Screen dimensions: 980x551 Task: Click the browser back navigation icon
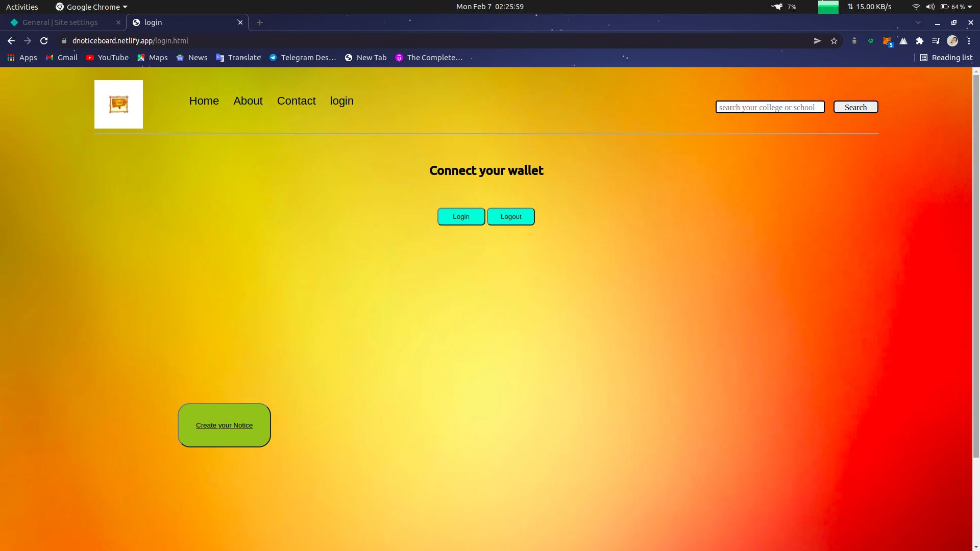11,40
